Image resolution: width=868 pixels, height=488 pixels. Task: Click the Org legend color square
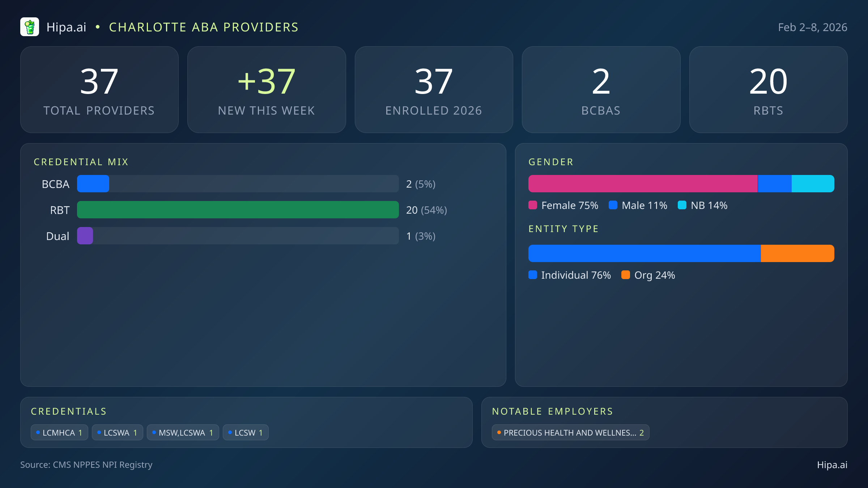tap(626, 275)
